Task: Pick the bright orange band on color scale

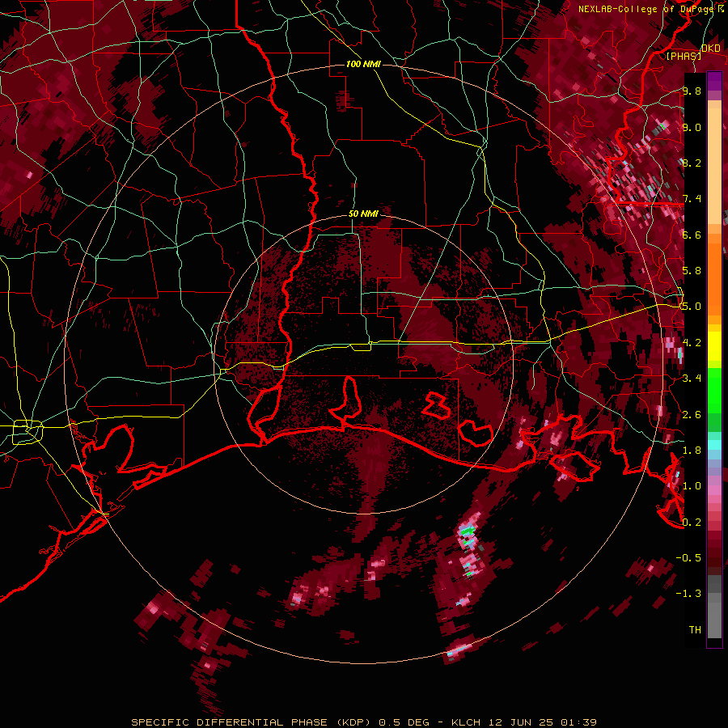Action: pyautogui.click(x=714, y=279)
